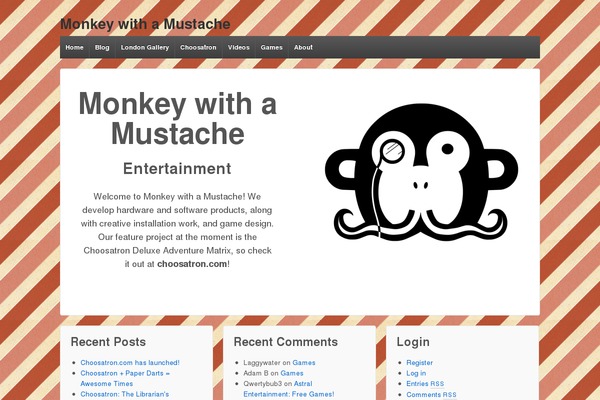Open post 'Choosatron.com has launched!'
Image resolution: width=600 pixels, height=400 pixels.
130,362
